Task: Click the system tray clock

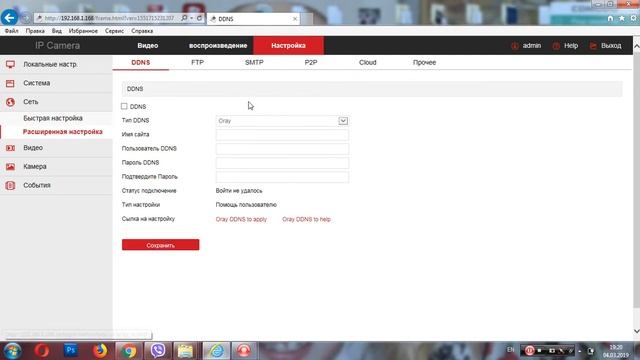Action: tap(616, 351)
